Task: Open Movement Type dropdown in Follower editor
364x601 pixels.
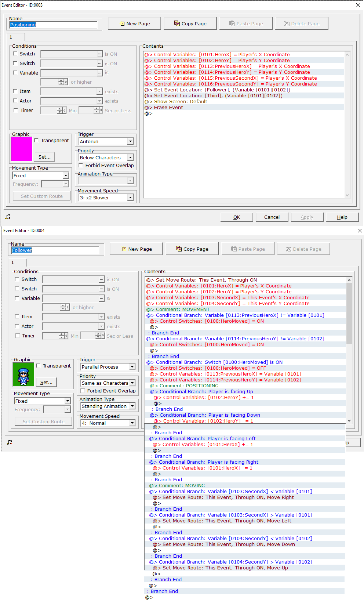Action: pyautogui.click(x=42, y=401)
